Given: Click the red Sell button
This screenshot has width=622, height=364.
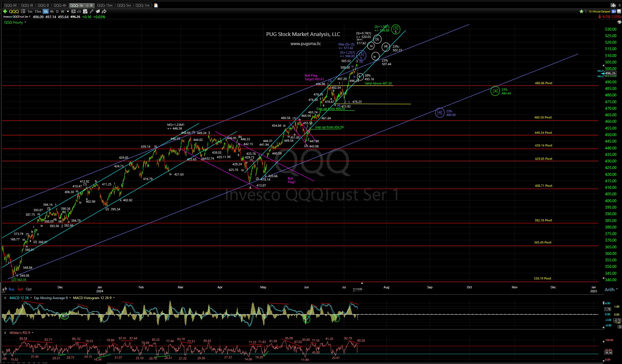Looking at the screenshot, I should tap(20, 289).
